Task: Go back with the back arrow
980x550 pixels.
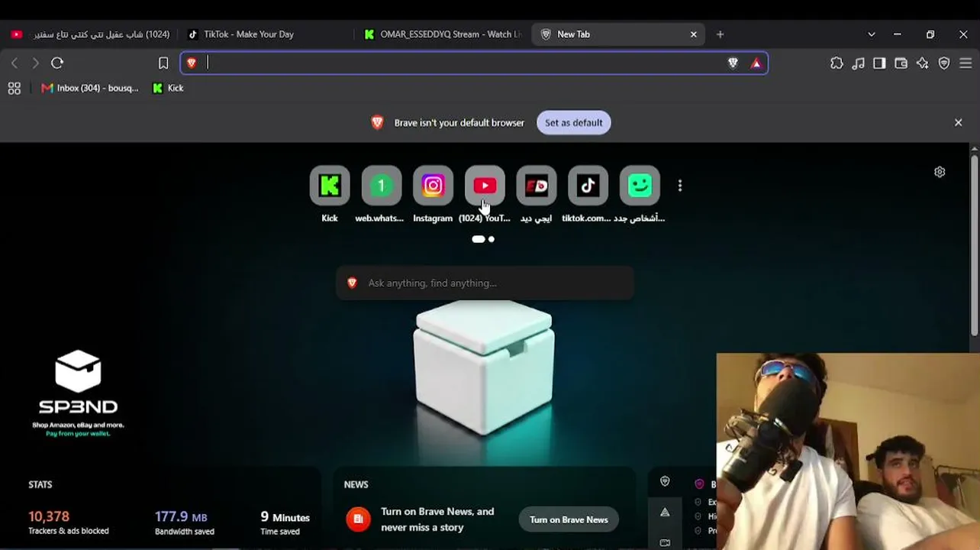Action: click(x=15, y=63)
